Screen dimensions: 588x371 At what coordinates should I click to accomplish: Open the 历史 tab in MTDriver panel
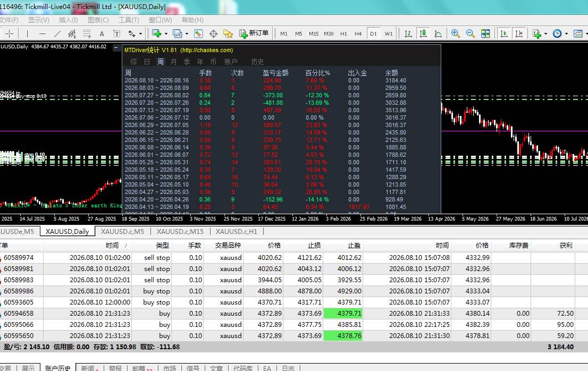257,62
